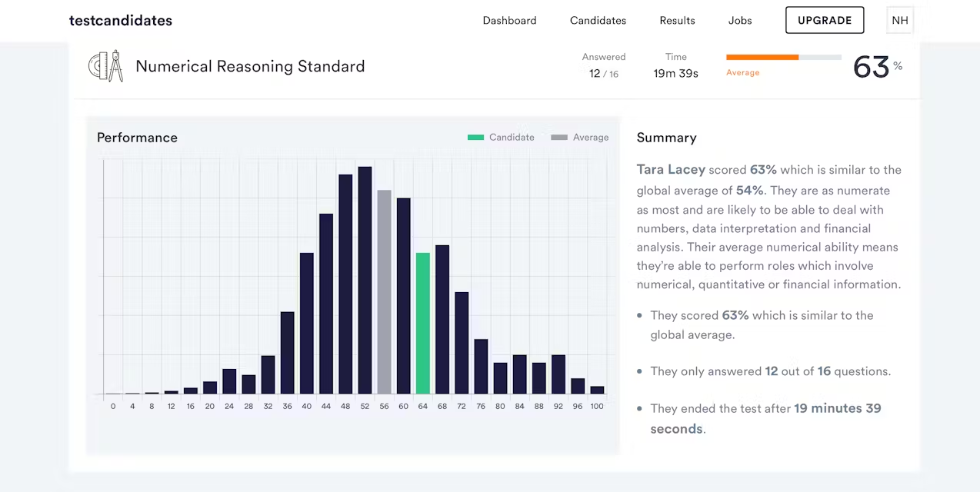Click the histogram bar at 100
This screenshot has width=980, height=492.
click(x=597, y=390)
